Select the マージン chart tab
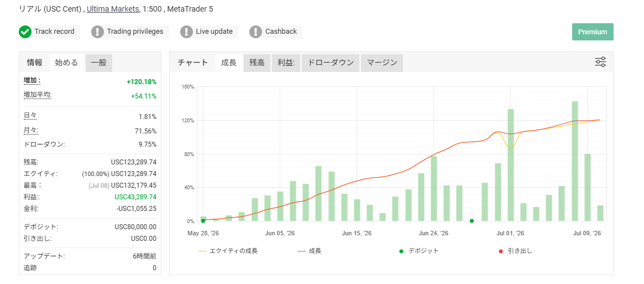Screen dimensions: 644x284 tap(382, 63)
